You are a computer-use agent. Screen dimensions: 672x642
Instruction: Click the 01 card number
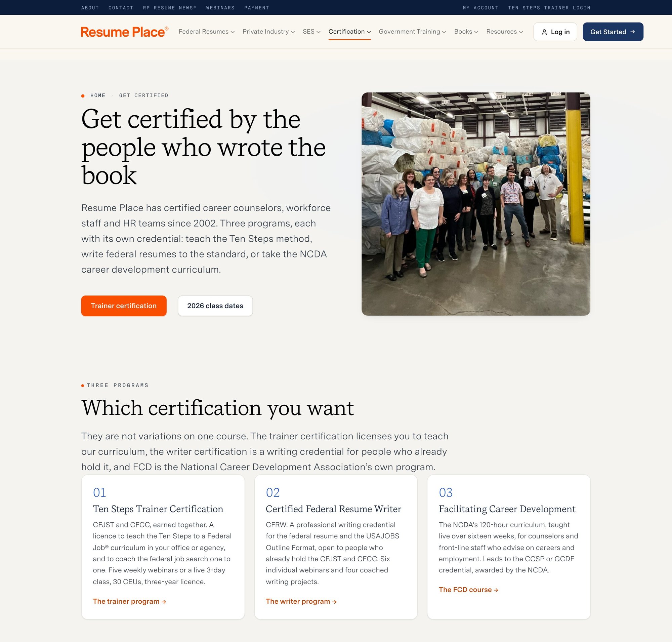(99, 492)
